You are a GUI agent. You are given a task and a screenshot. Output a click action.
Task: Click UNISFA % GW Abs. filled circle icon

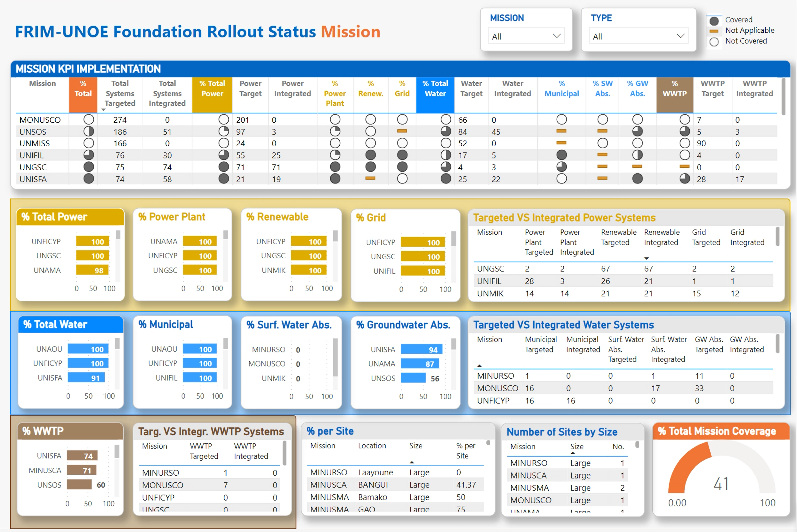(638, 179)
